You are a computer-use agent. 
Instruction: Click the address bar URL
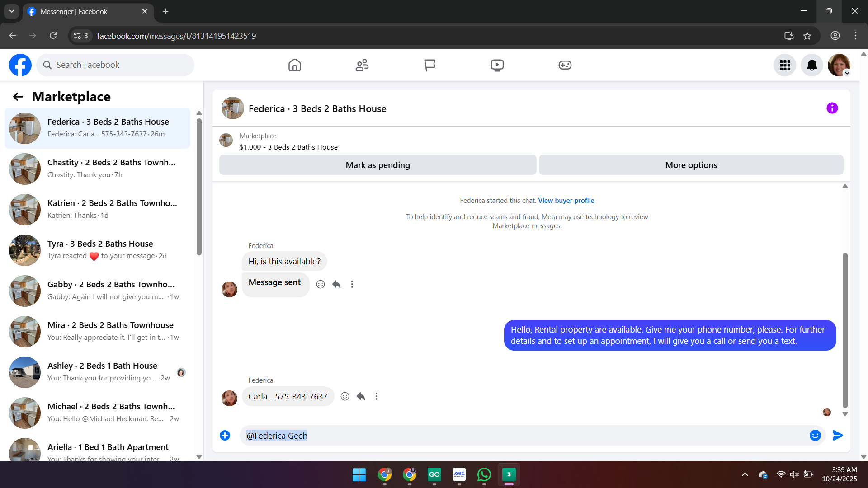pos(176,36)
